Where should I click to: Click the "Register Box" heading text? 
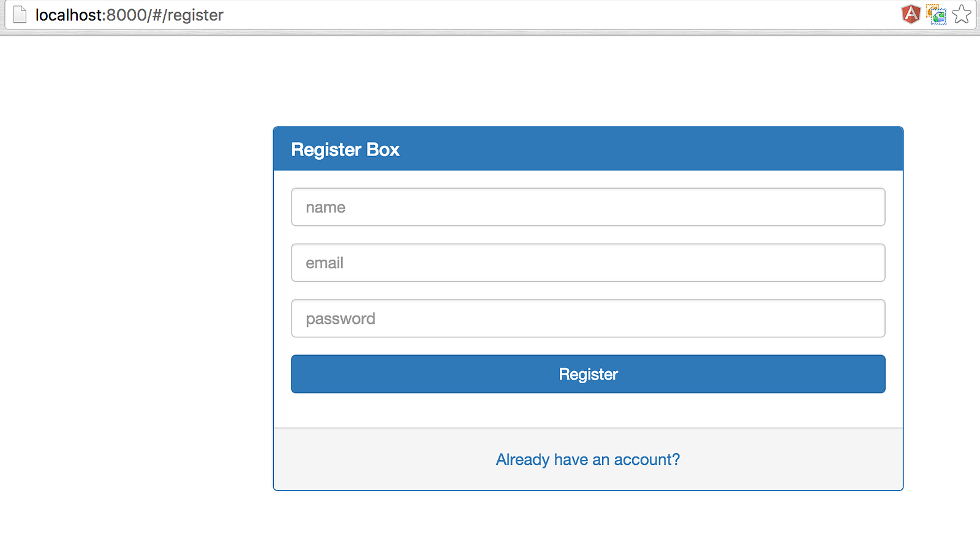(345, 149)
